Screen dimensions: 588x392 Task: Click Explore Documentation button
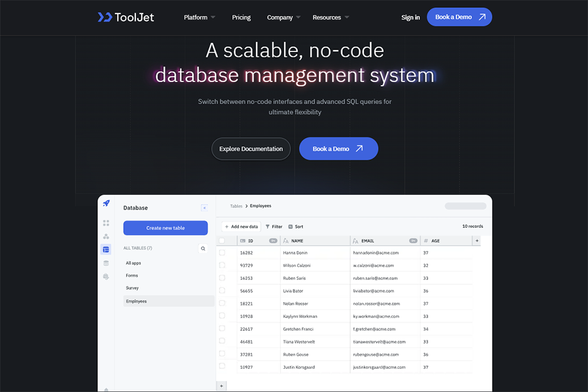(x=251, y=149)
